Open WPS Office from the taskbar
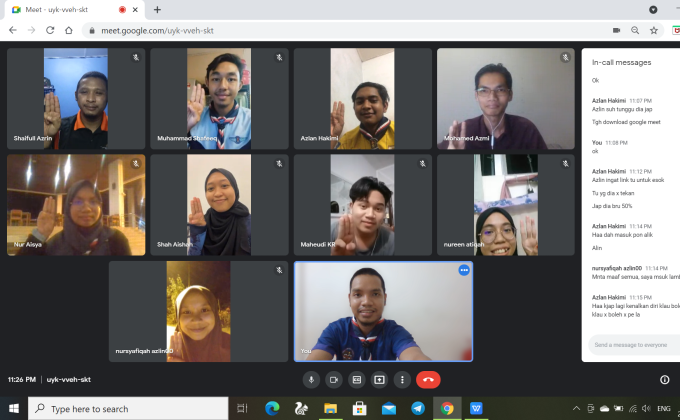 click(476, 408)
